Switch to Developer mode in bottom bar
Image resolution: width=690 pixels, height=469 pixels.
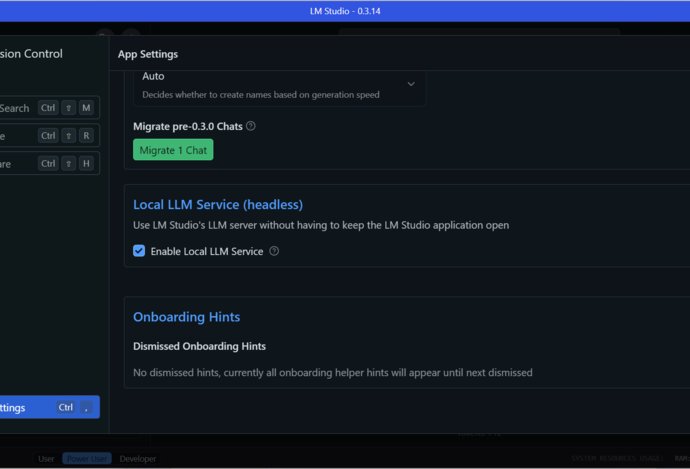138,459
